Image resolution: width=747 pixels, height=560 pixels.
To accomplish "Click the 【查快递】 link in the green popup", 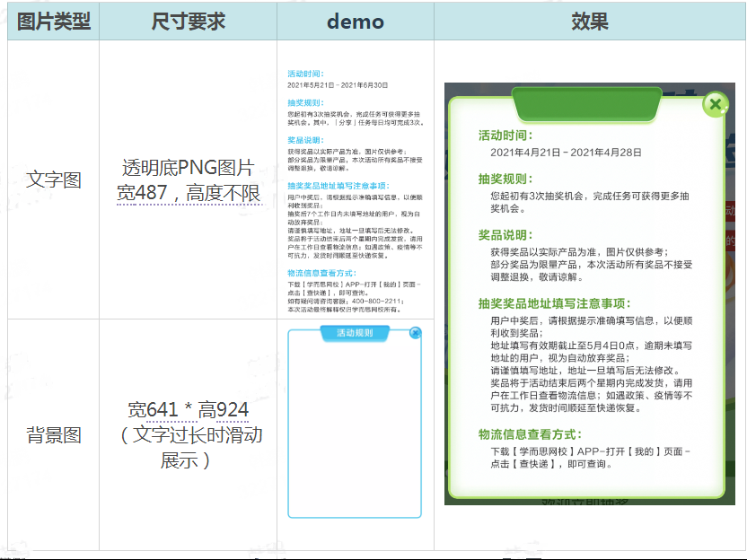I will point(530,465).
